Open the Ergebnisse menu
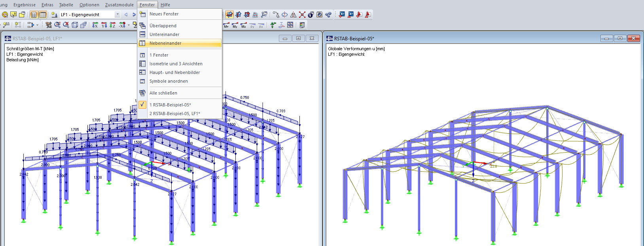 pos(25,5)
